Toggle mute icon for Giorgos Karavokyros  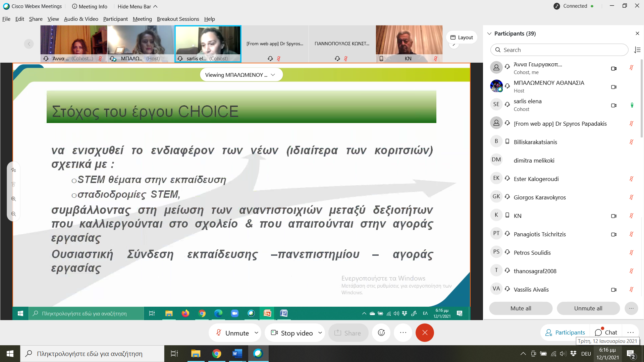point(631,197)
